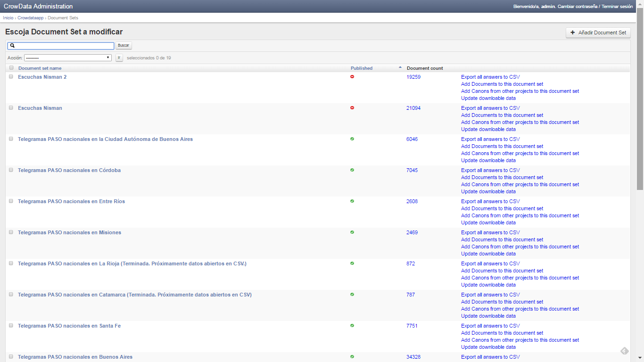Check the Escuchas Nisman row checkbox
644x362 pixels.
coord(11,107)
